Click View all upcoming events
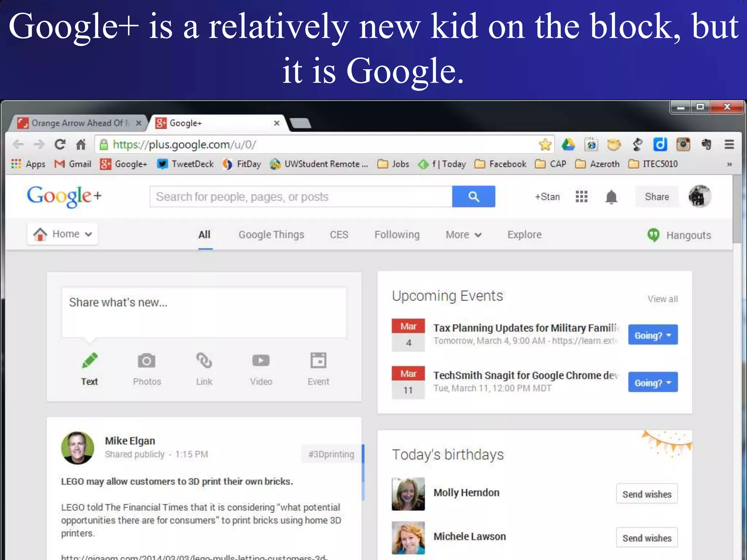 click(662, 299)
